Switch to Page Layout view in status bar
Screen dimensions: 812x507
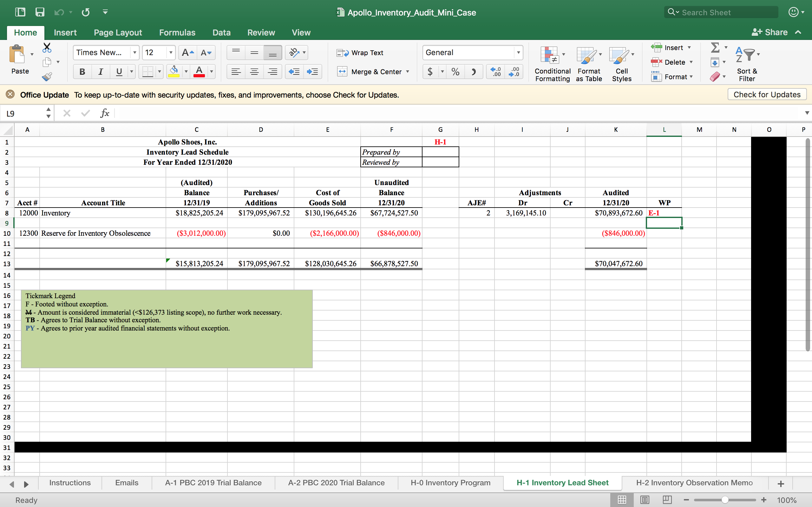[645, 500]
